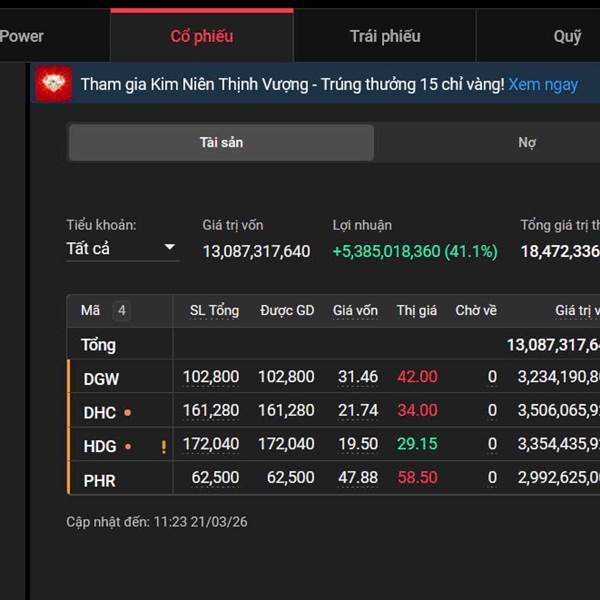The width and height of the screenshot is (600, 600).
Task: Open the Cổ phiếu tab
Action: [x=201, y=36]
